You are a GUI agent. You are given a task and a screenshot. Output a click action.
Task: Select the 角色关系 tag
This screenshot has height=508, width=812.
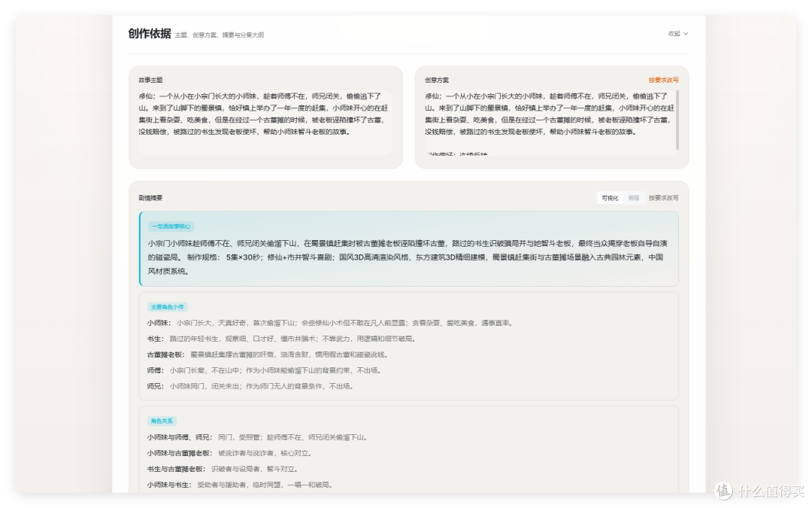[162, 421]
